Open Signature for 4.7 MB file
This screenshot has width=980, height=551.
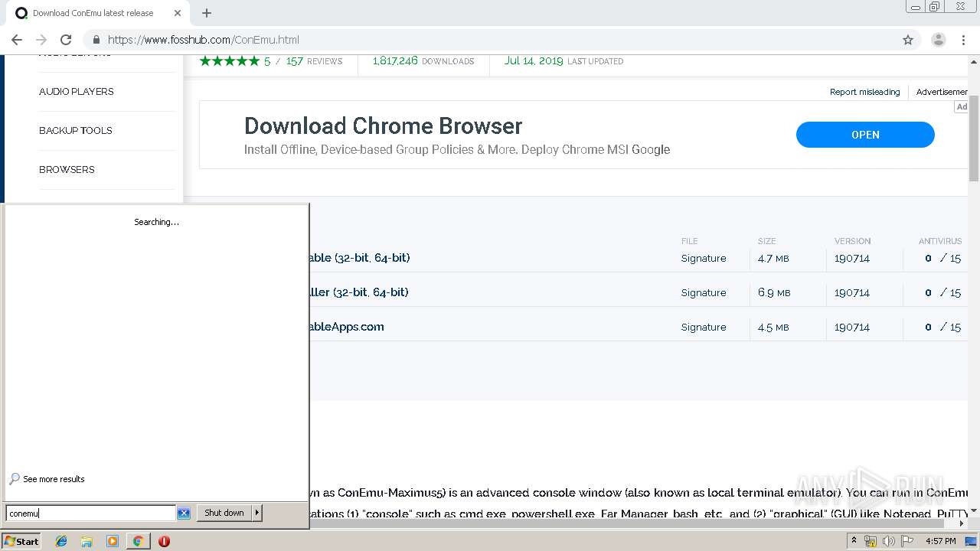click(x=704, y=259)
